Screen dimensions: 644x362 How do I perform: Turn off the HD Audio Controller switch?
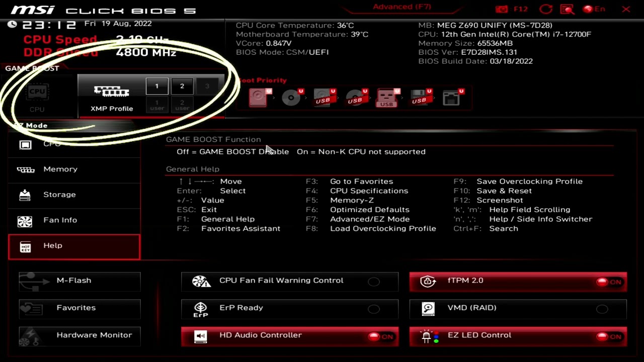click(381, 336)
